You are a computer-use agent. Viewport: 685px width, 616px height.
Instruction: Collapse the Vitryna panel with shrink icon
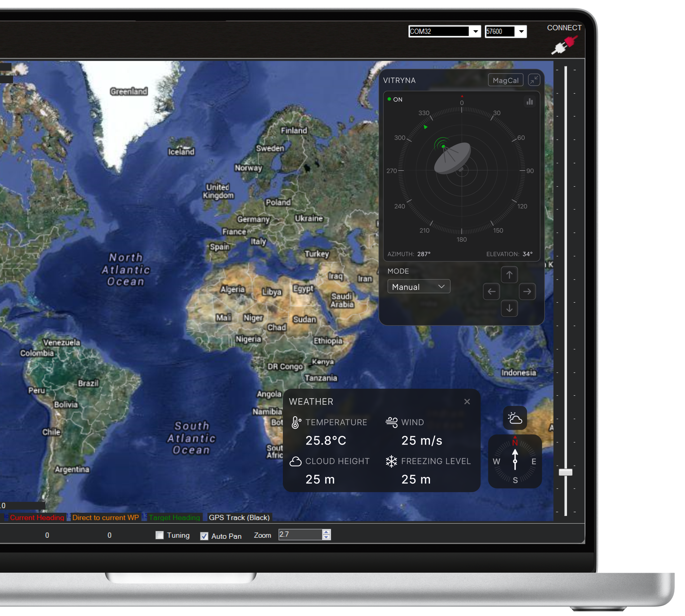534,80
